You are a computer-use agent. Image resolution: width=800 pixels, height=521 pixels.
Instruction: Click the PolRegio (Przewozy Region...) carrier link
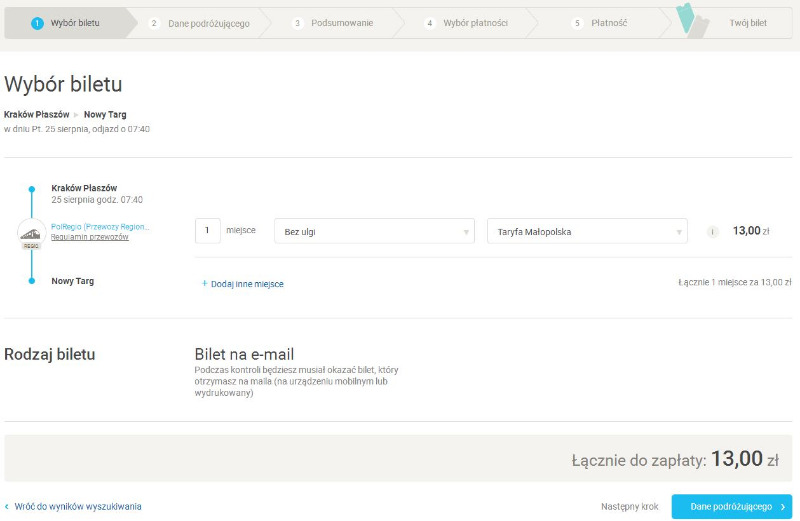100,227
